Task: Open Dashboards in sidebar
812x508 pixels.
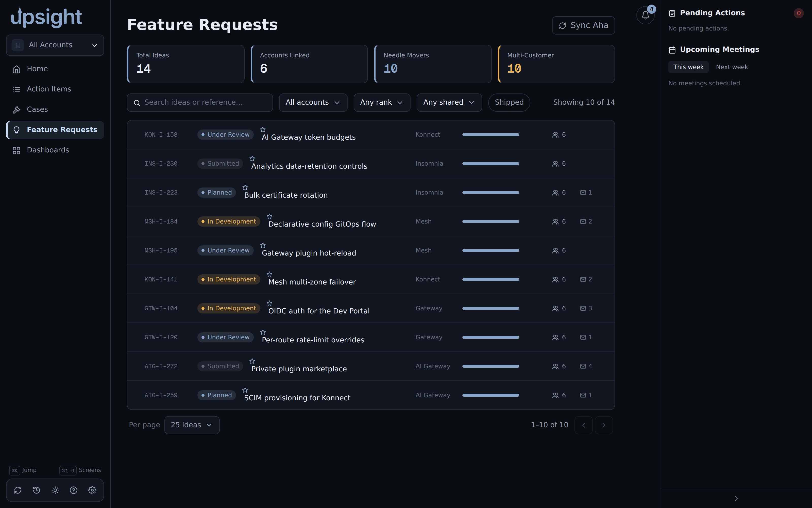Action: (x=55, y=150)
